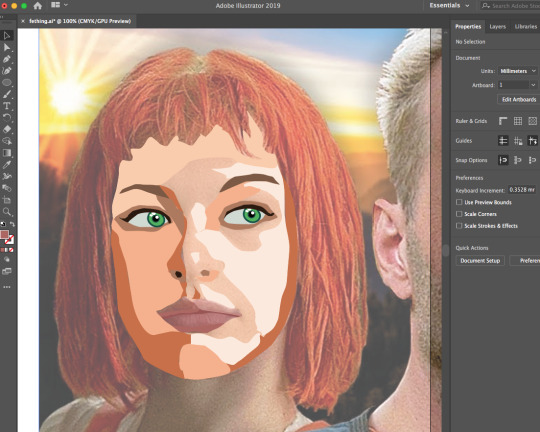Screen dimensions: 540x432
Task: Select the Gradient tool
Action: coord(7,153)
